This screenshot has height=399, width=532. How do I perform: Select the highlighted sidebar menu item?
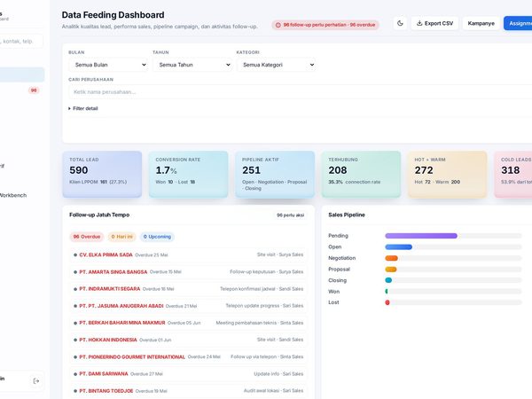22,74
